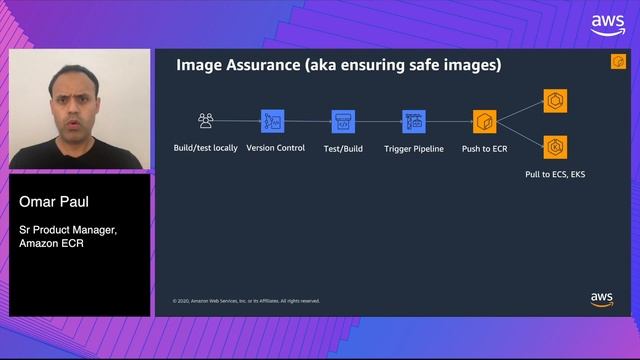The image size is (640, 360).
Task: Click the 2020 copyright notice text
Action: coord(246,301)
